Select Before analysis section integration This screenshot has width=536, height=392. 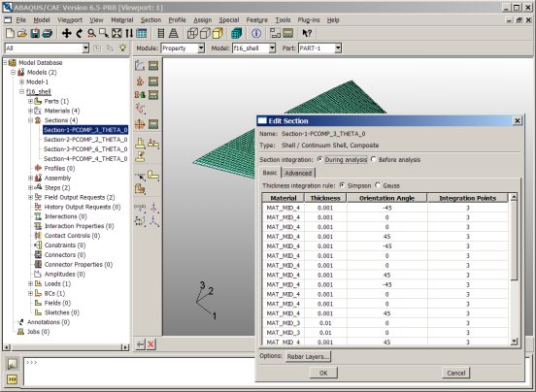[373, 159]
